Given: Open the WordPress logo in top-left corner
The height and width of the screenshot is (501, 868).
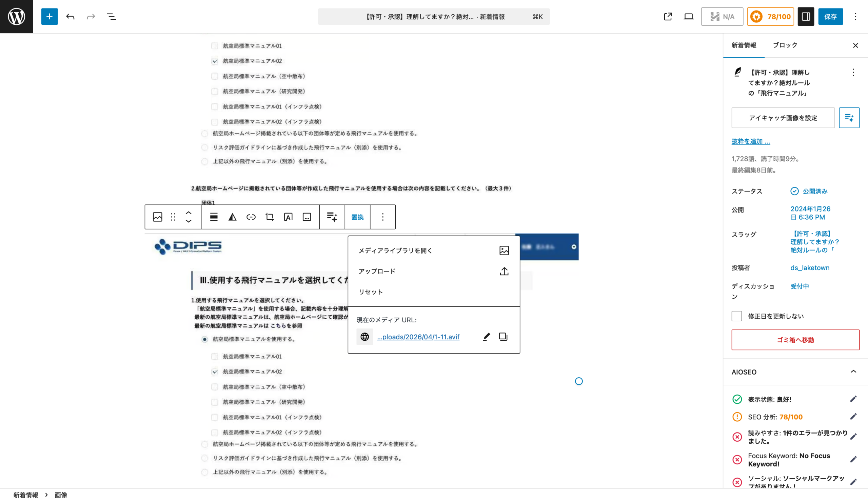Looking at the screenshot, I should 16,16.
